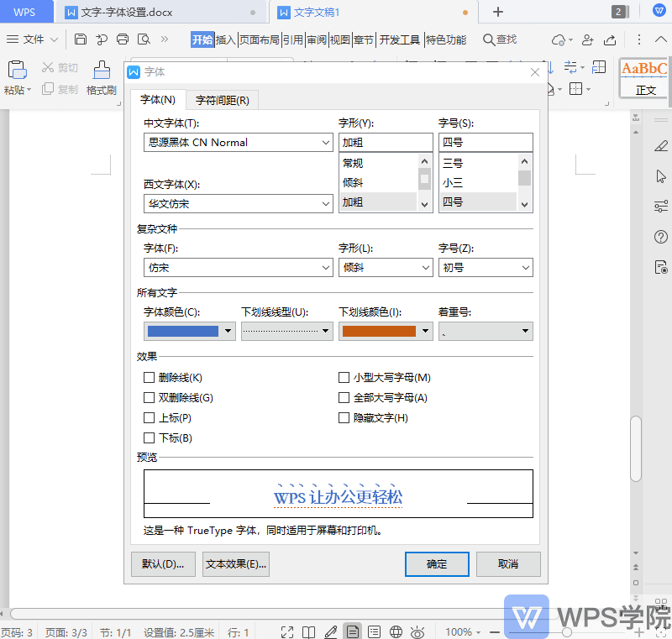Select the 字体(N) tab
The width and height of the screenshot is (672, 639).
[158, 100]
